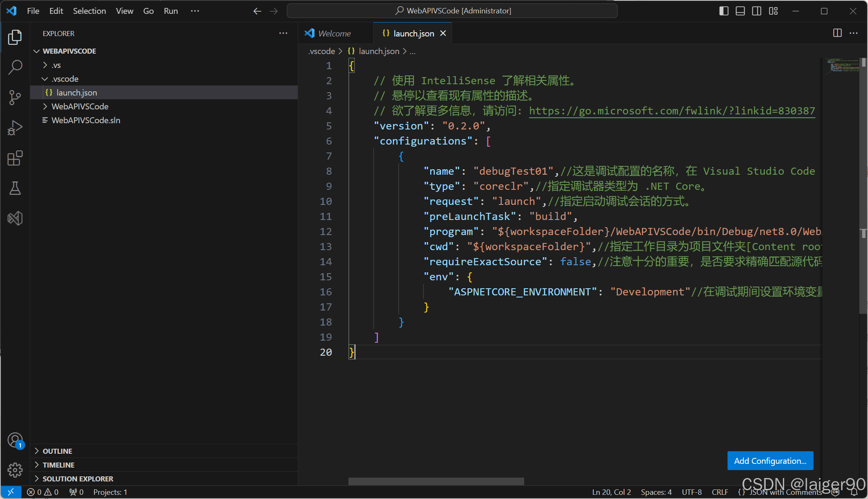Expand the OUTLINE section
Image resolution: width=868 pixels, height=499 pixels.
point(57,451)
